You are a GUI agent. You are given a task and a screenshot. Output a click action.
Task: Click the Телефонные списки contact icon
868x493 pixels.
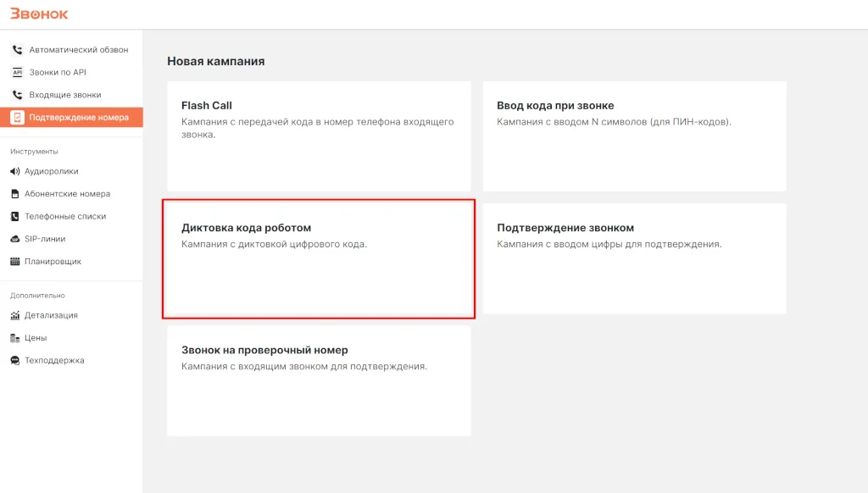coord(14,217)
